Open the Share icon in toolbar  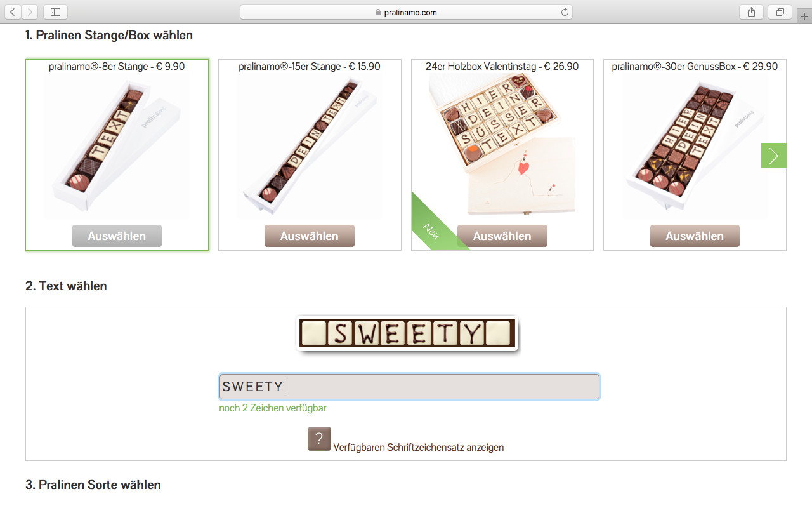(x=751, y=12)
